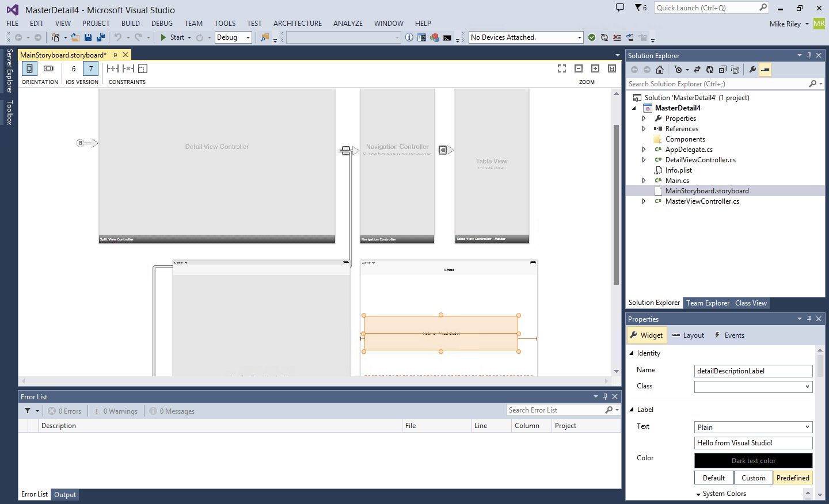This screenshot has height=504, width=829.
Task: Reset storyboard zoom to actual size
Action: [612, 68]
